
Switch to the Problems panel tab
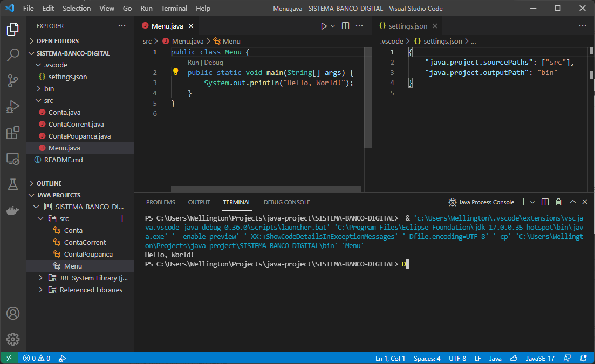click(161, 202)
